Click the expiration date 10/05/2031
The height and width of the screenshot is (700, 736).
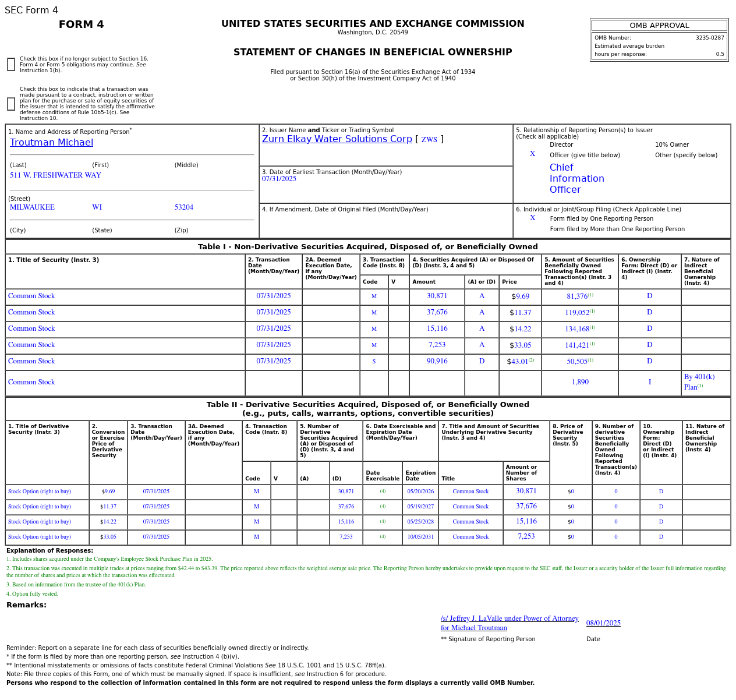[420, 537]
